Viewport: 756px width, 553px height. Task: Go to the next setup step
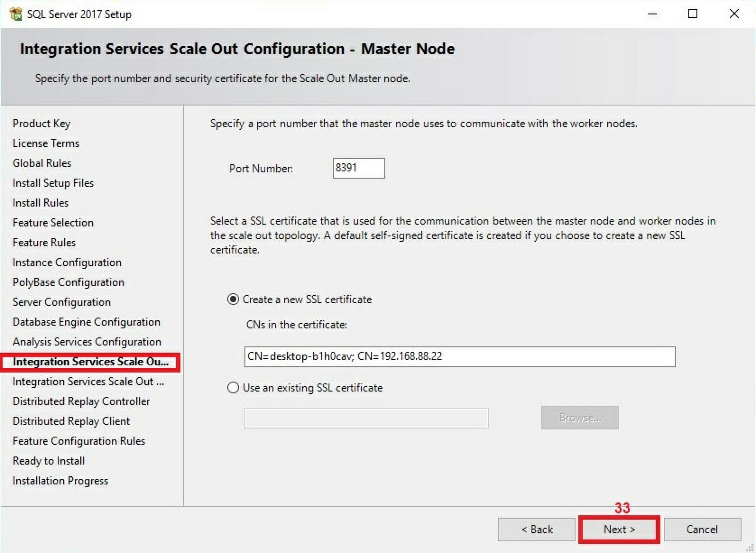point(619,529)
